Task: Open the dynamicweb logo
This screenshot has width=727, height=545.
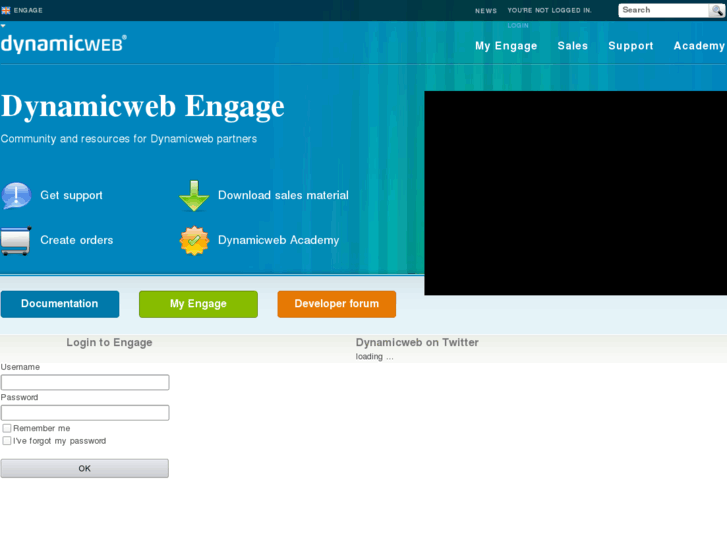Action: [64, 44]
